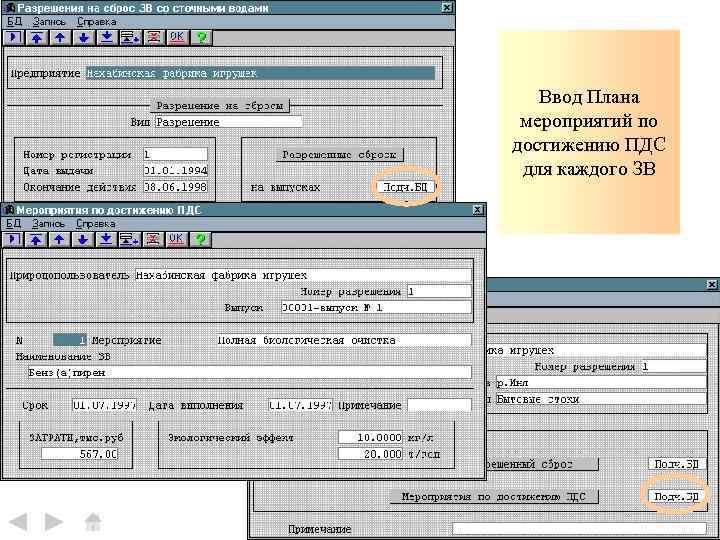Click Номер разрешения field in Мероприятия window
Screen dimensions: 720x540
coord(439,292)
